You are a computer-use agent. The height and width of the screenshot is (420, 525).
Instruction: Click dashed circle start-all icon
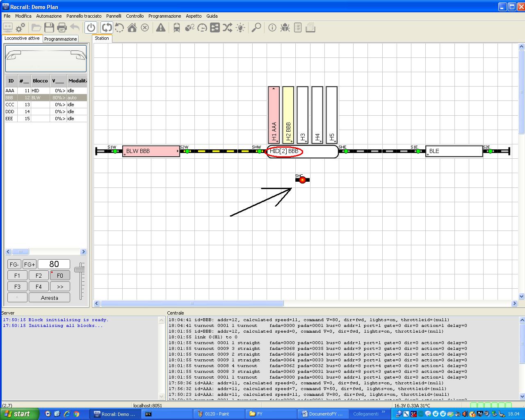[x=119, y=27]
